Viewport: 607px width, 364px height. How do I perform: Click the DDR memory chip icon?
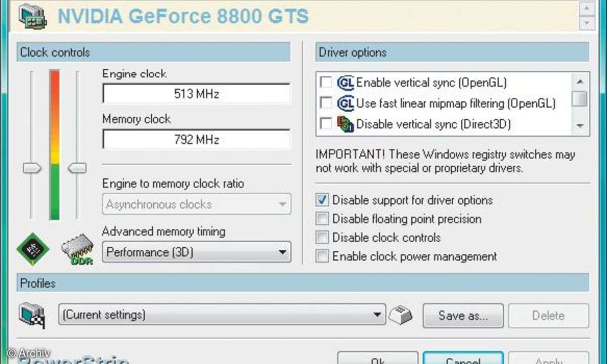coord(78,250)
